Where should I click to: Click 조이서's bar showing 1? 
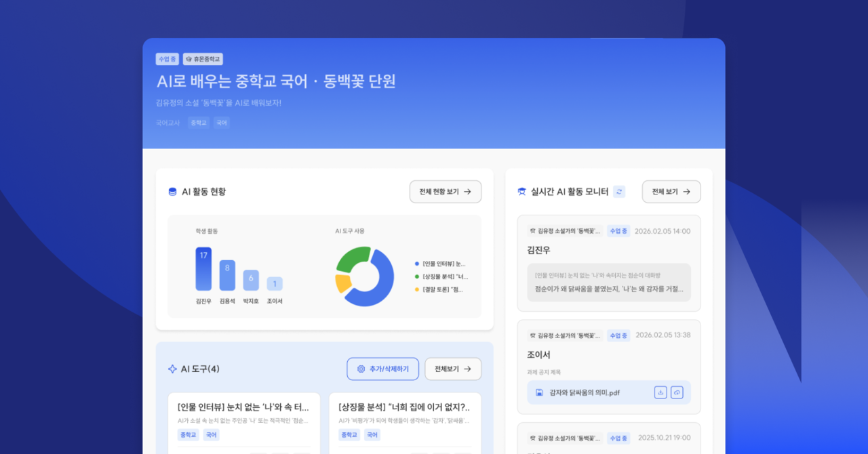click(x=275, y=284)
